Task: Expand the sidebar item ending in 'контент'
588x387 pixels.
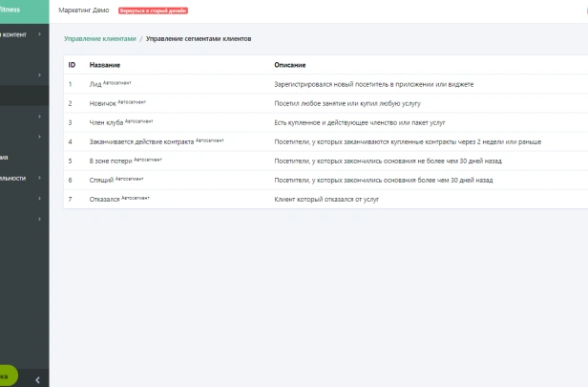Action: click(x=19, y=34)
